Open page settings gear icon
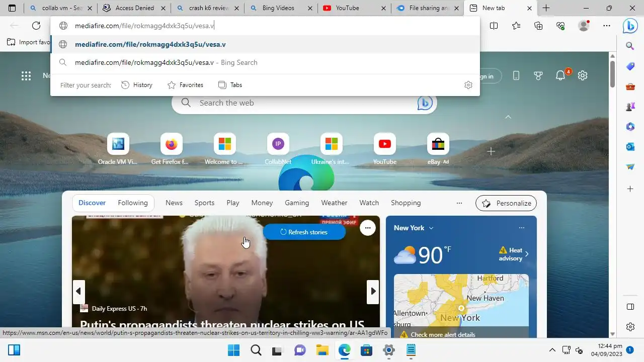The height and width of the screenshot is (362, 644). (583, 75)
